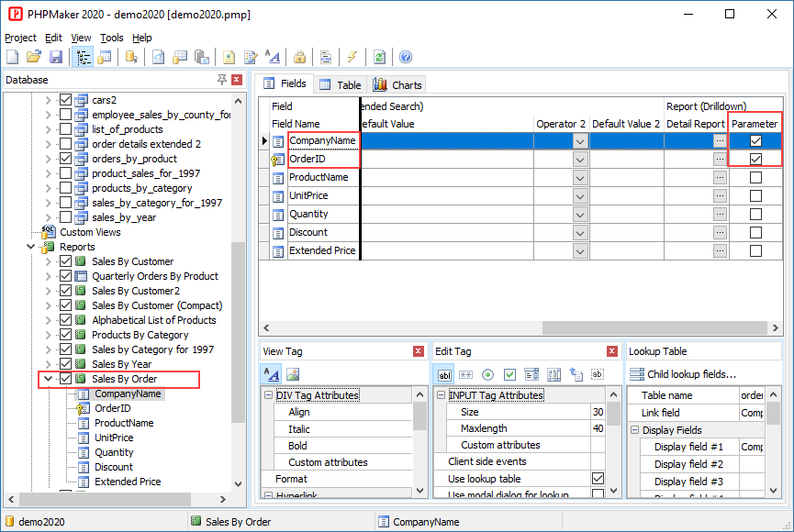Click Detail Report ellipsis button for UnitPrice
This screenshot has height=532, width=794.
pos(720,195)
